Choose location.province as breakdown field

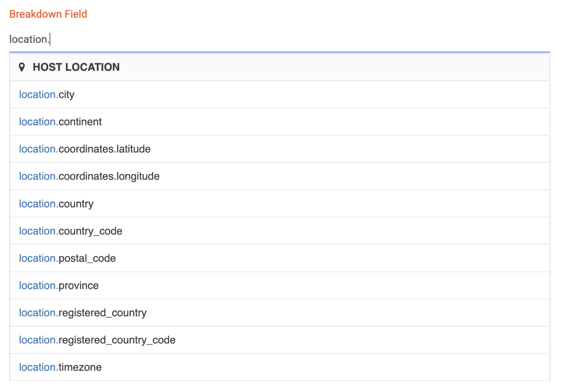(59, 286)
